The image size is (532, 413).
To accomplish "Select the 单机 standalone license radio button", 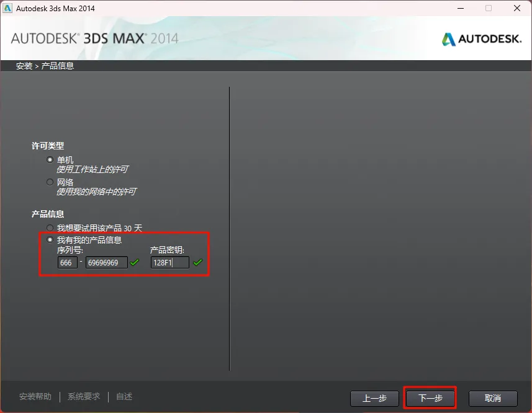I will [x=50, y=159].
